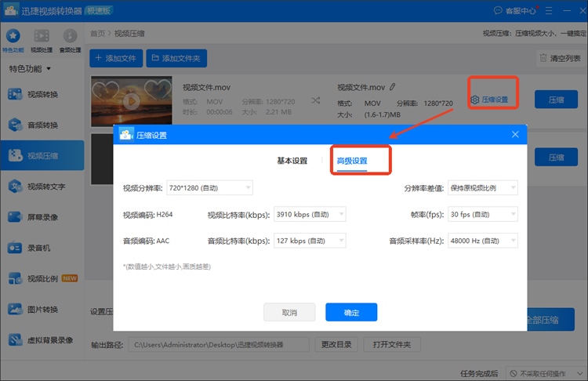Screen dimensions: 588x381
Task: Click the 输出路径 path field
Action: point(218,345)
